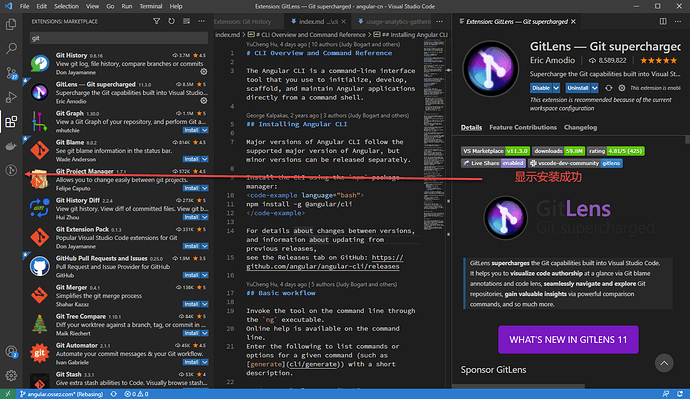Click the synchronize changes icon in status bar
690x399 pixels.
coord(114,394)
